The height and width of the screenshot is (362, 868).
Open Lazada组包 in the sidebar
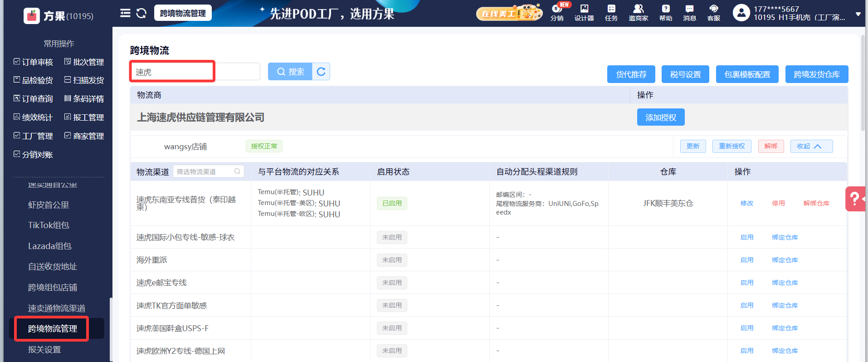[x=50, y=246]
